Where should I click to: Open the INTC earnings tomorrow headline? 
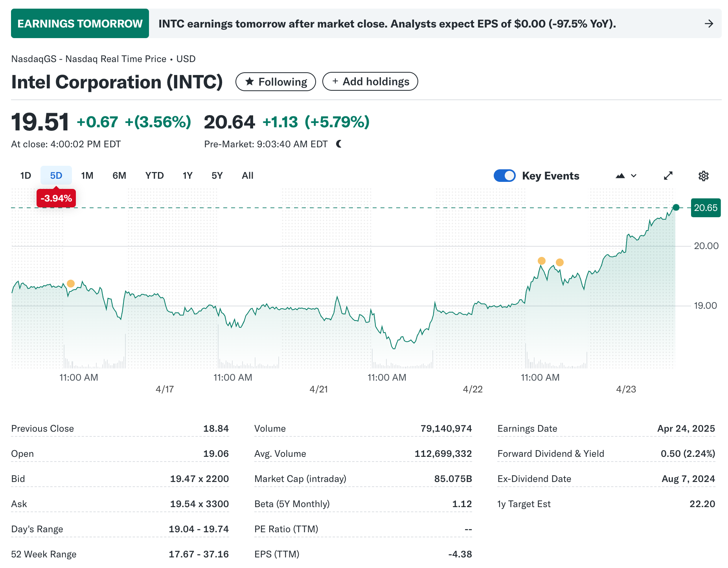(x=387, y=24)
